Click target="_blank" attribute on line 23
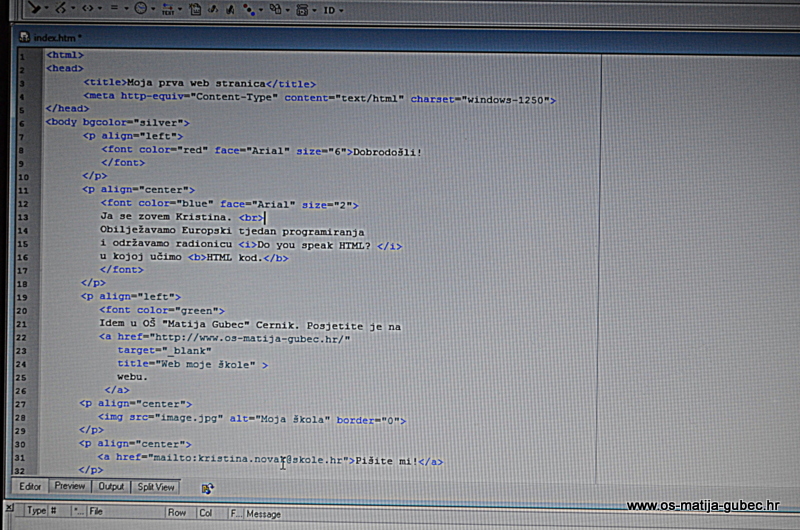The image size is (800, 530). tap(164, 350)
